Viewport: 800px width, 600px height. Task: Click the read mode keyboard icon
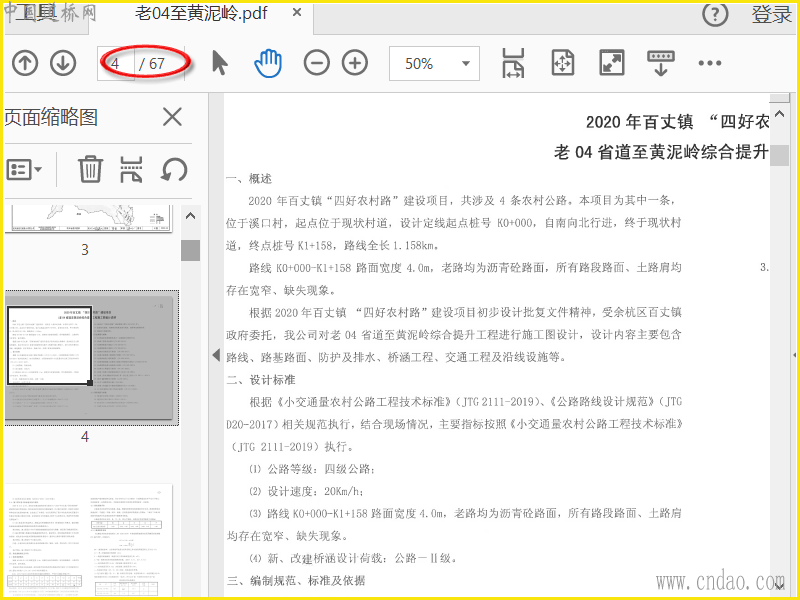click(661, 63)
